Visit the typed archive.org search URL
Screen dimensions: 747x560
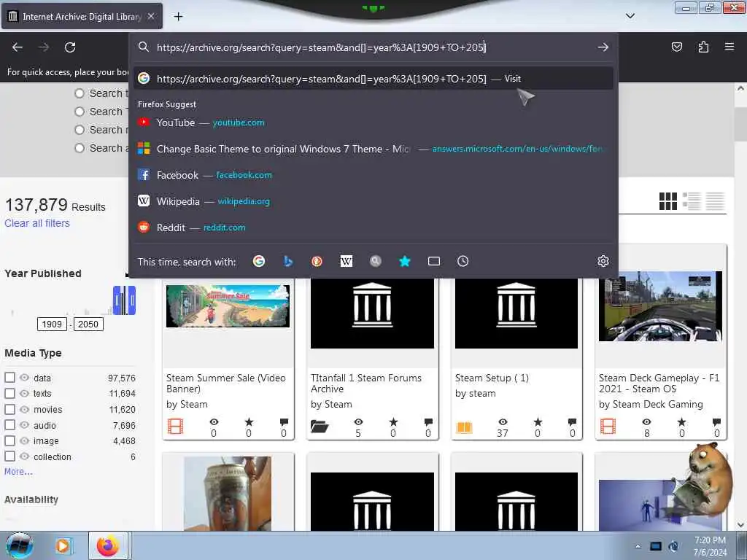373,79
